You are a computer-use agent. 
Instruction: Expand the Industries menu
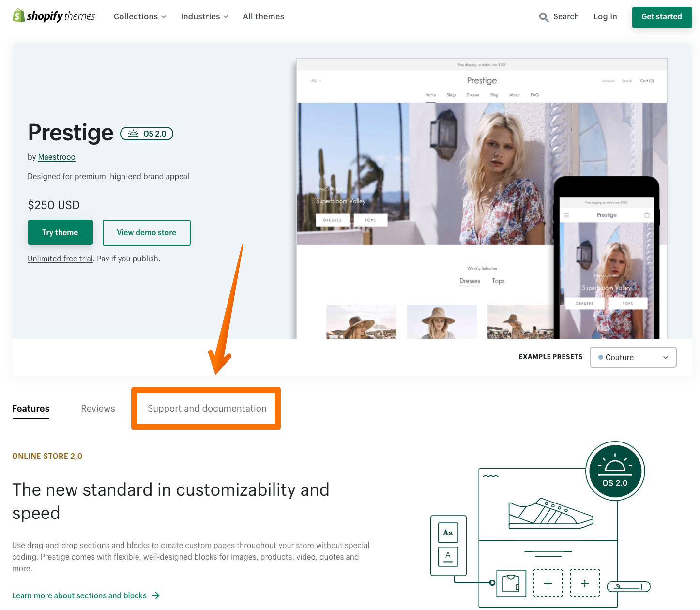[204, 16]
